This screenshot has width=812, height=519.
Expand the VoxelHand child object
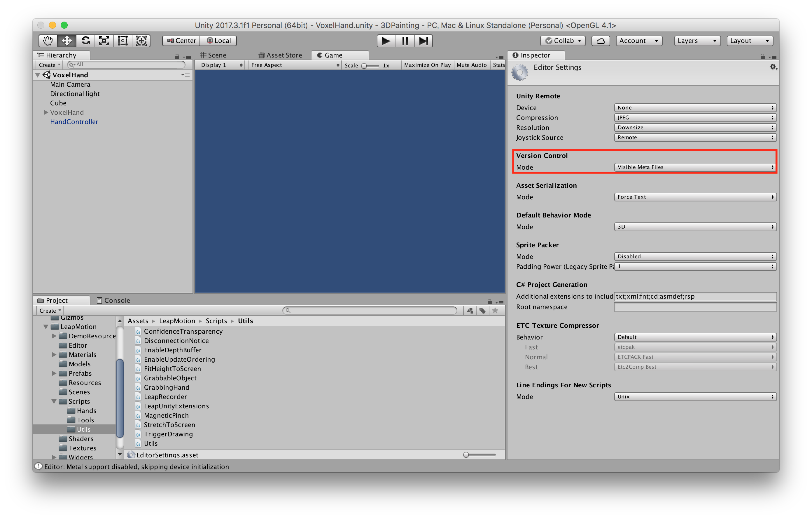point(46,112)
